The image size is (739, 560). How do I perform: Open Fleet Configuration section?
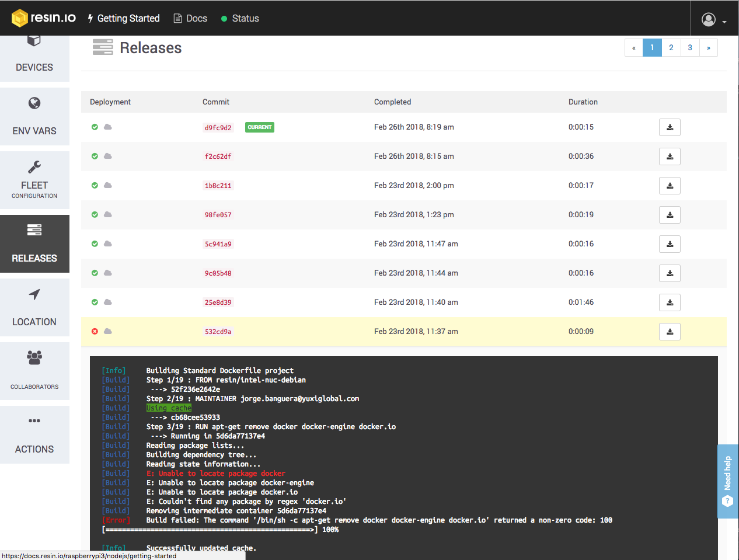pyautogui.click(x=34, y=180)
